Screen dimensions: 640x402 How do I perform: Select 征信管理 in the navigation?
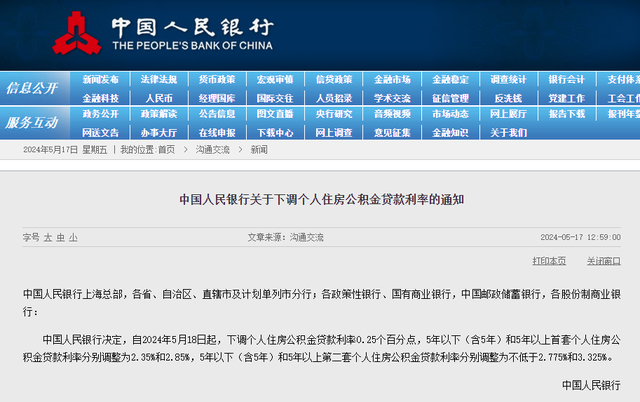click(451, 98)
